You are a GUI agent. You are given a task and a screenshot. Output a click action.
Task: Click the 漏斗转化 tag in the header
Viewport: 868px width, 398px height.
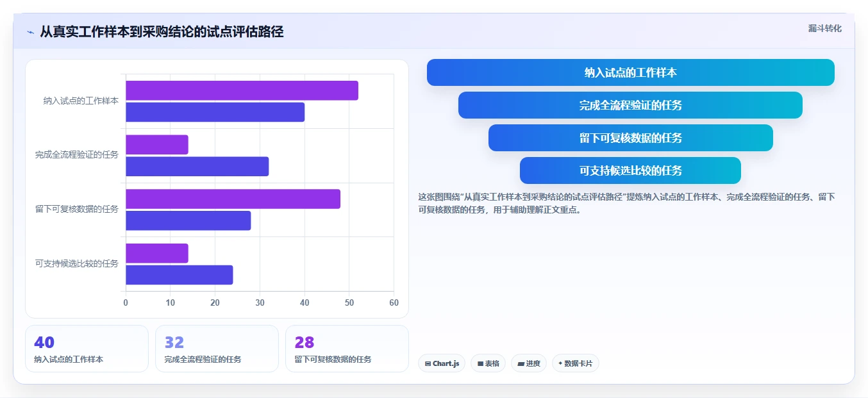pyautogui.click(x=824, y=28)
